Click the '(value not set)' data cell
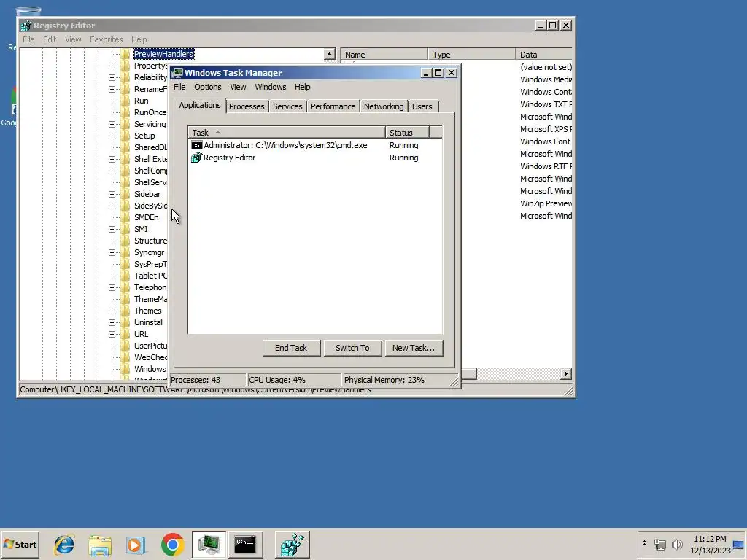The image size is (747, 560). click(x=546, y=67)
